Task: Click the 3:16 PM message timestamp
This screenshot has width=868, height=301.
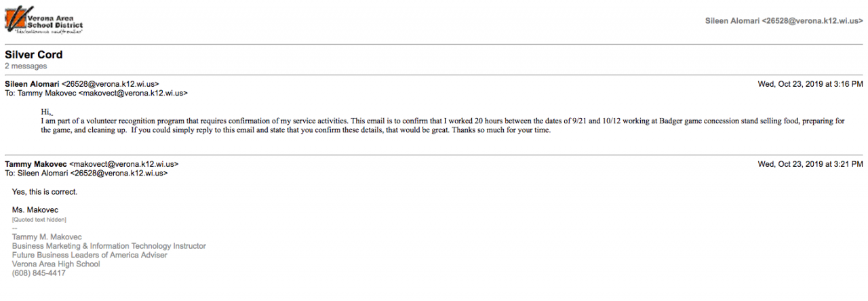Action: click(x=810, y=84)
